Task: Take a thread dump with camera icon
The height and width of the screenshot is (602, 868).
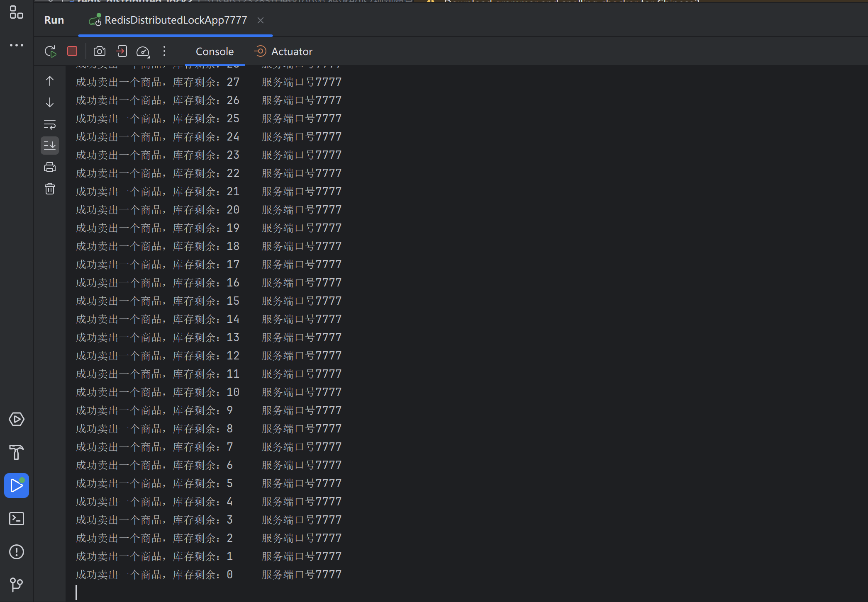Action: [x=100, y=51]
